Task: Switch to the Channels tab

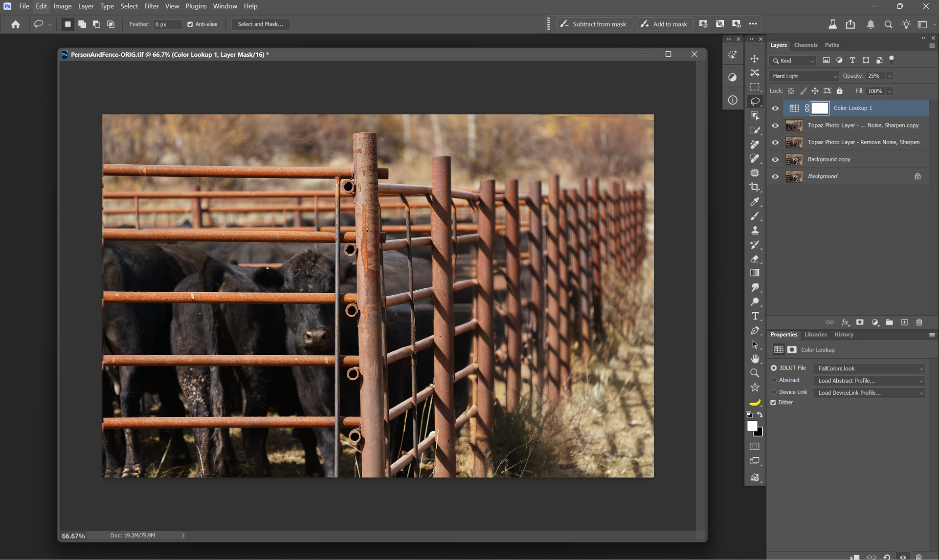Action: [805, 45]
